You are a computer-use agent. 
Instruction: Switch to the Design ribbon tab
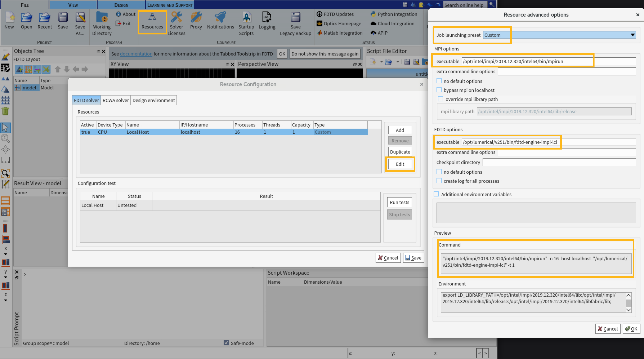click(121, 5)
